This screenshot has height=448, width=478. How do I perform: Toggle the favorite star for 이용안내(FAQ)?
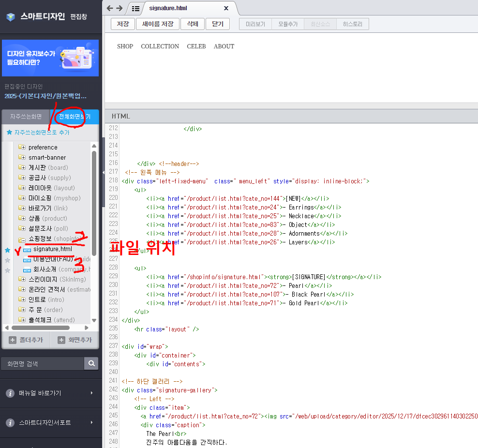pos(7,260)
